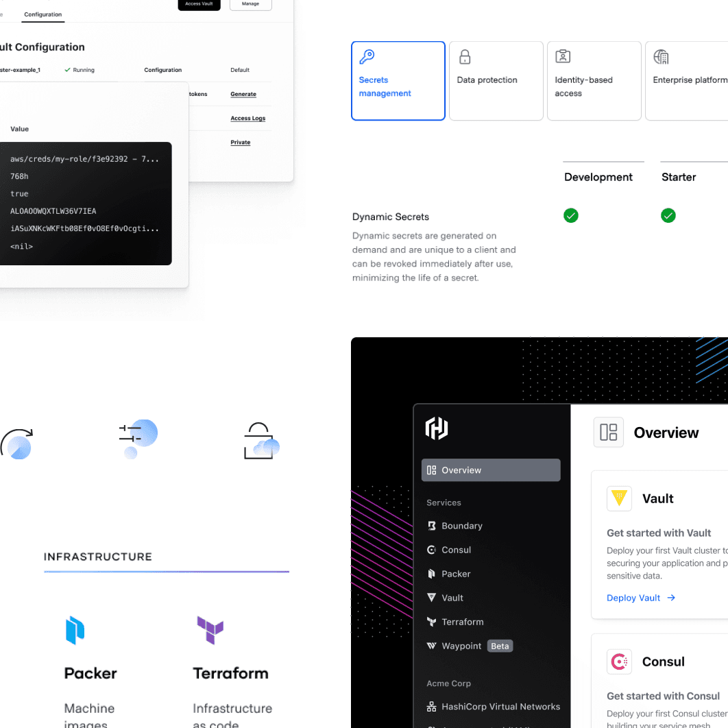Image resolution: width=728 pixels, height=728 pixels.
Task: Click the Access Vault button
Action: [x=199, y=4]
